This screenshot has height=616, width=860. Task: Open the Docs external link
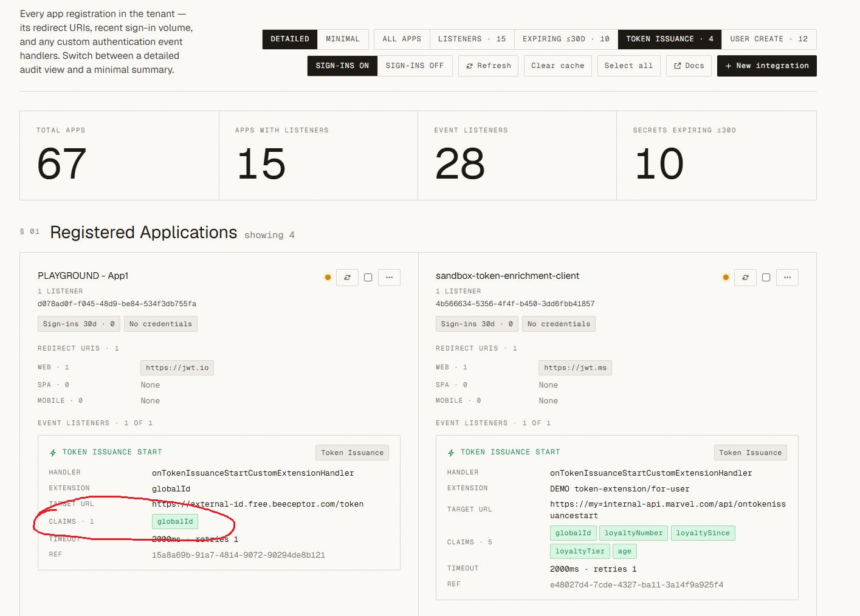(689, 66)
